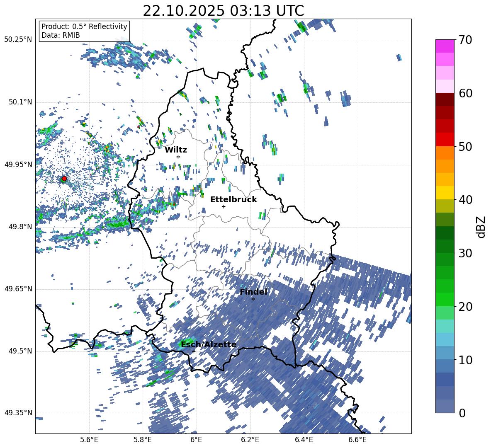Click the 50 label on colorbar
The width and height of the screenshot is (491, 448).
pos(465,146)
